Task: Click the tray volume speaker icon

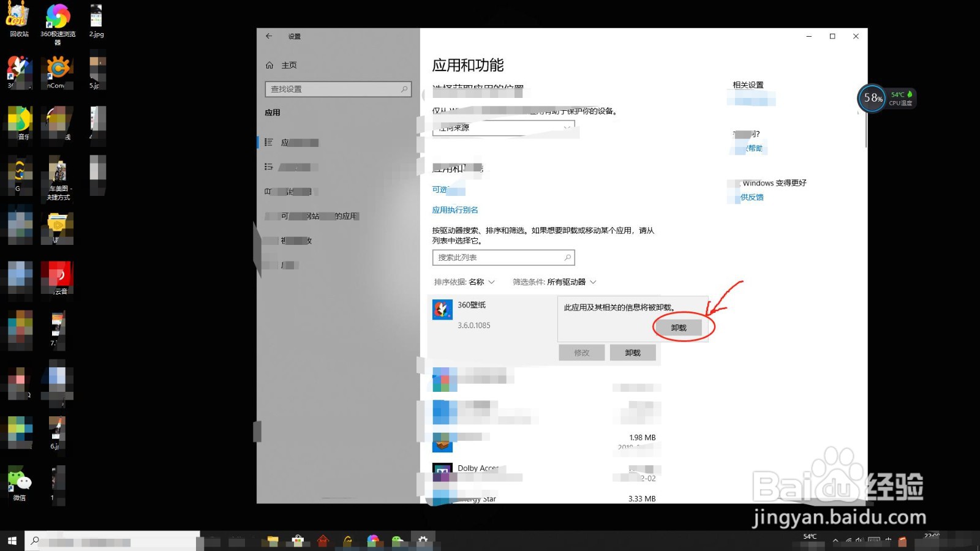Action: [x=859, y=541]
